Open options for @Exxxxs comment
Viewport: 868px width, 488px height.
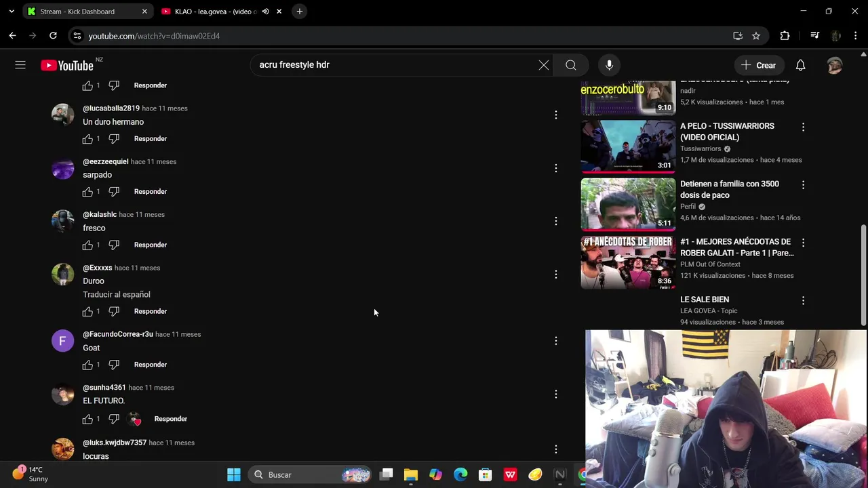point(556,274)
